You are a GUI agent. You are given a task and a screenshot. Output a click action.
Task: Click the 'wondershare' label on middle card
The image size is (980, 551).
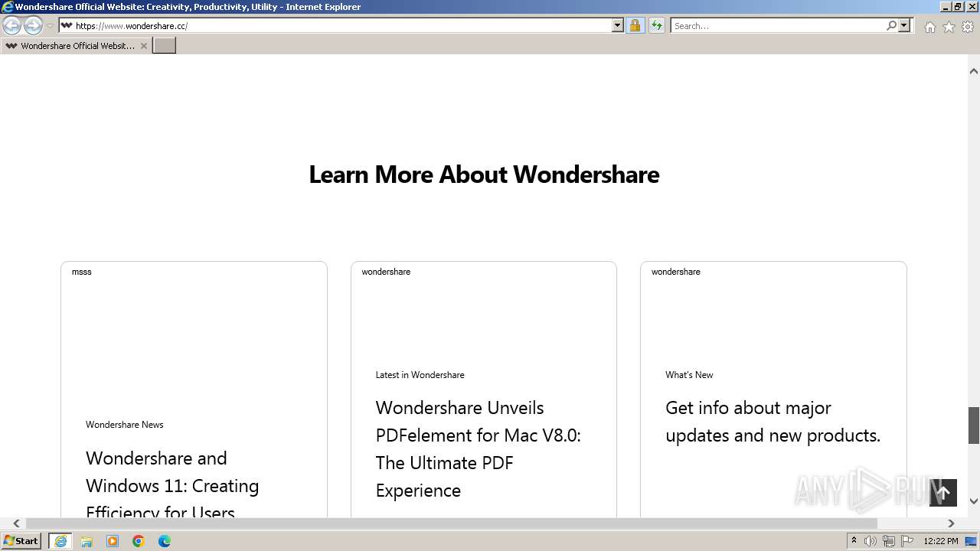[386, 272]
